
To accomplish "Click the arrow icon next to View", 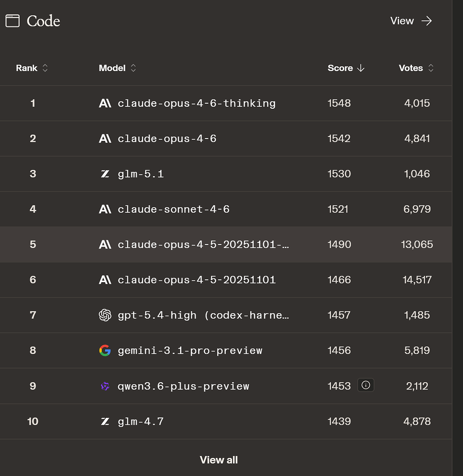I will point(427,21).
